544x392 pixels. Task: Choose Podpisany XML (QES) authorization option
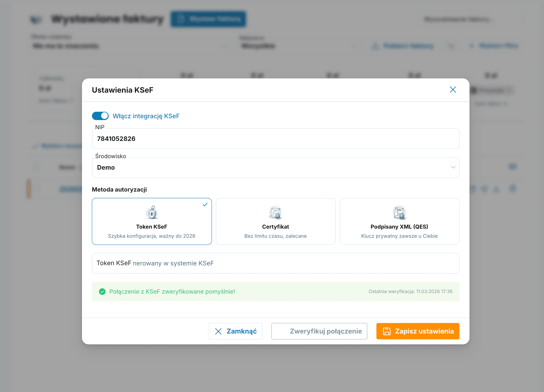click(x=399, y=221)
